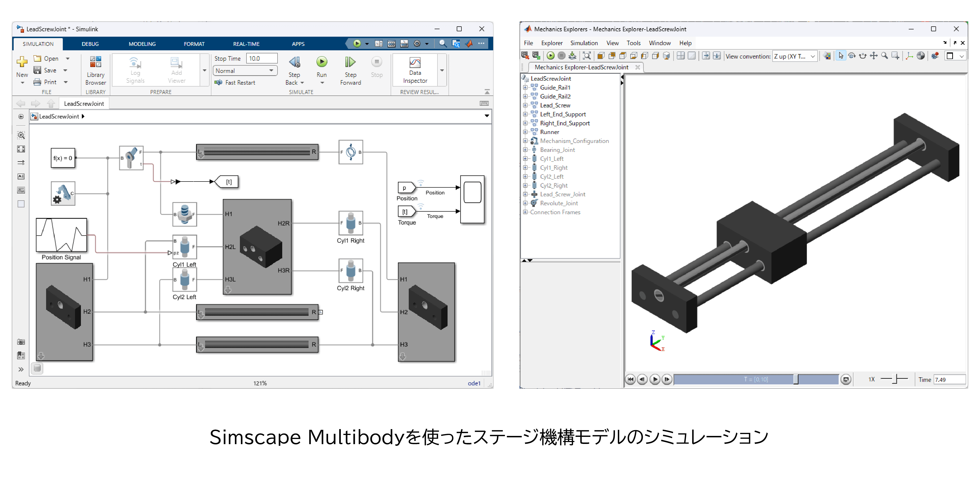Toggle Fast Restart
The image size is (980, 490).
coord(235,83)
